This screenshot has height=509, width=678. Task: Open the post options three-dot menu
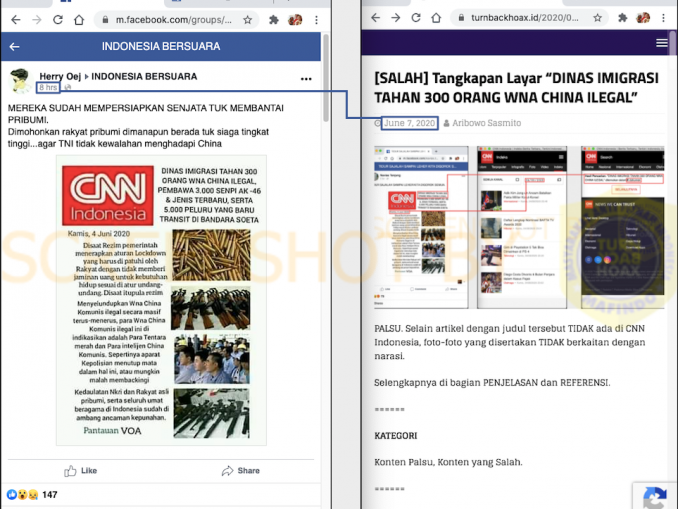306,79
